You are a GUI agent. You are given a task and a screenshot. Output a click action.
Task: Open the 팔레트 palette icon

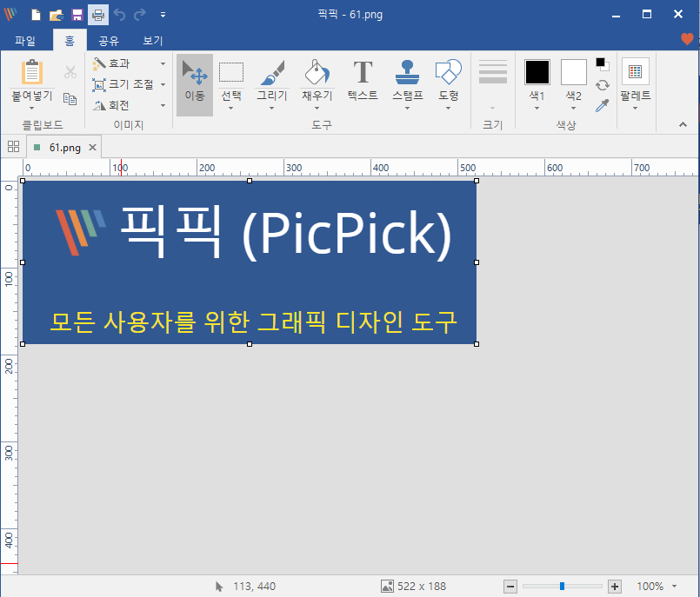tap(636, 71)
